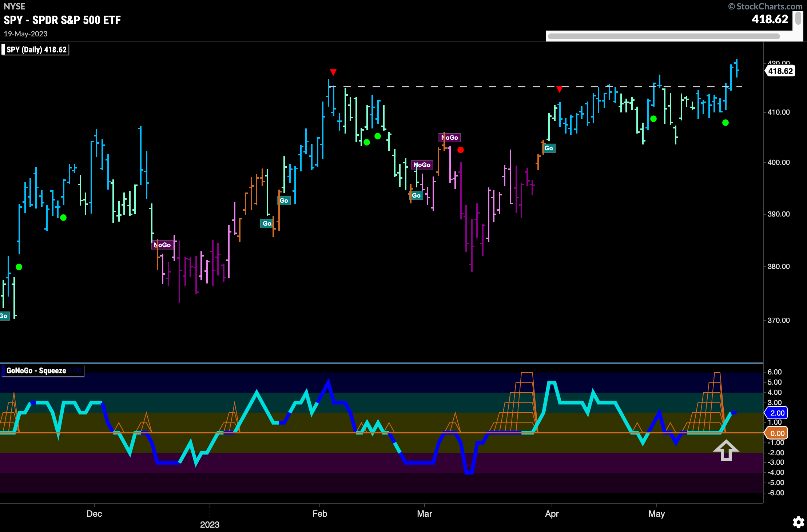
Task: Click the green dot near 407 in mid May
Action: (725, 123)
